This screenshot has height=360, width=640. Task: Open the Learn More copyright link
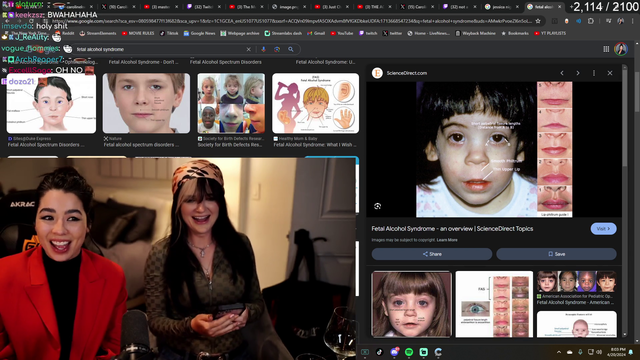click(x=447, y=240)
